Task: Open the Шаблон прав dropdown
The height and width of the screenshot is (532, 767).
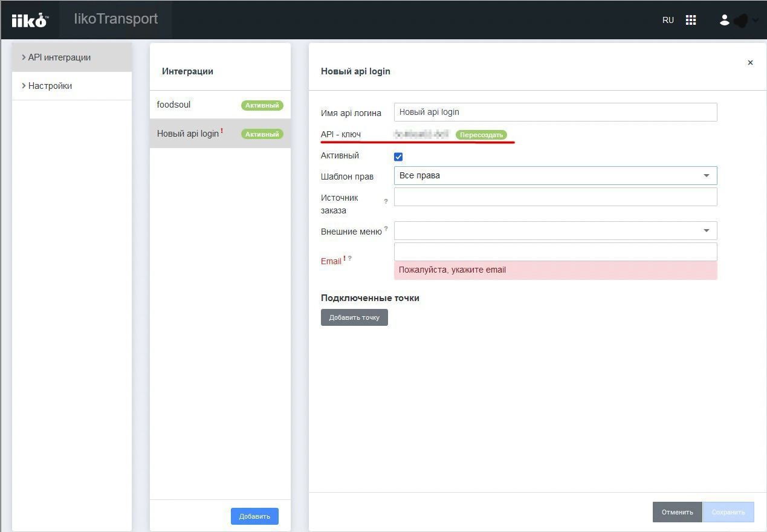Action: click(x=555, y=175)
